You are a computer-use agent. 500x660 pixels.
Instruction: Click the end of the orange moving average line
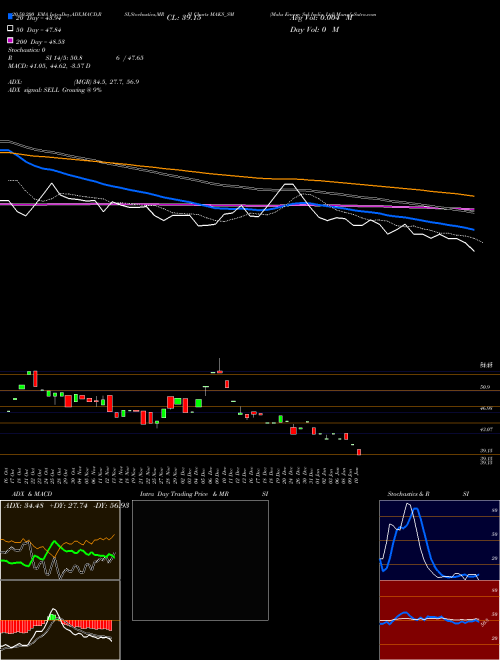(474, 196)
